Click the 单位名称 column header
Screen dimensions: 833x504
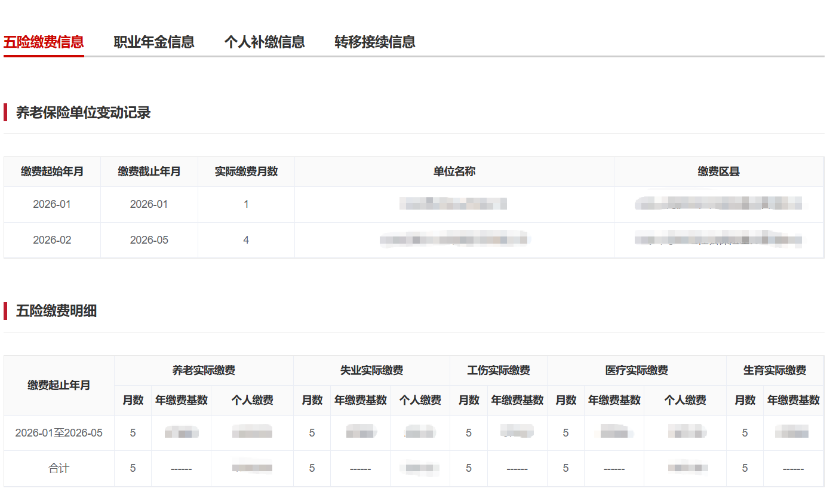tap(454, 172)
